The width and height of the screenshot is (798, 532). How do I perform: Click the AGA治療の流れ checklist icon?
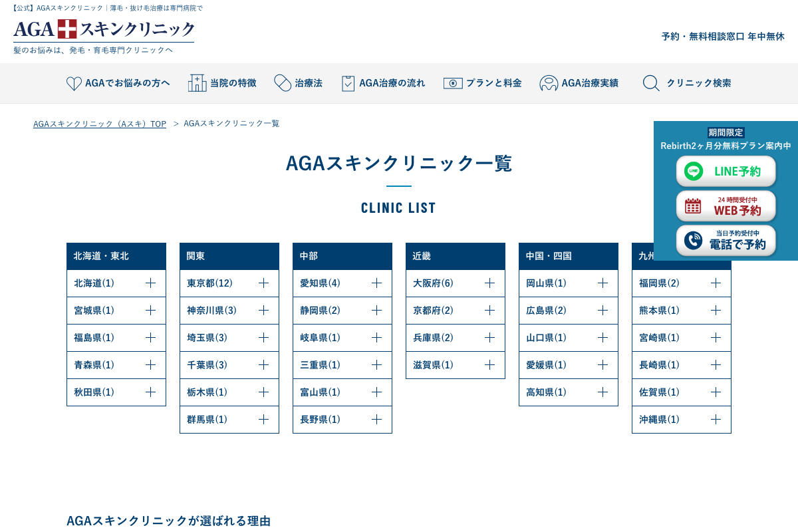(x=348, y=82)
